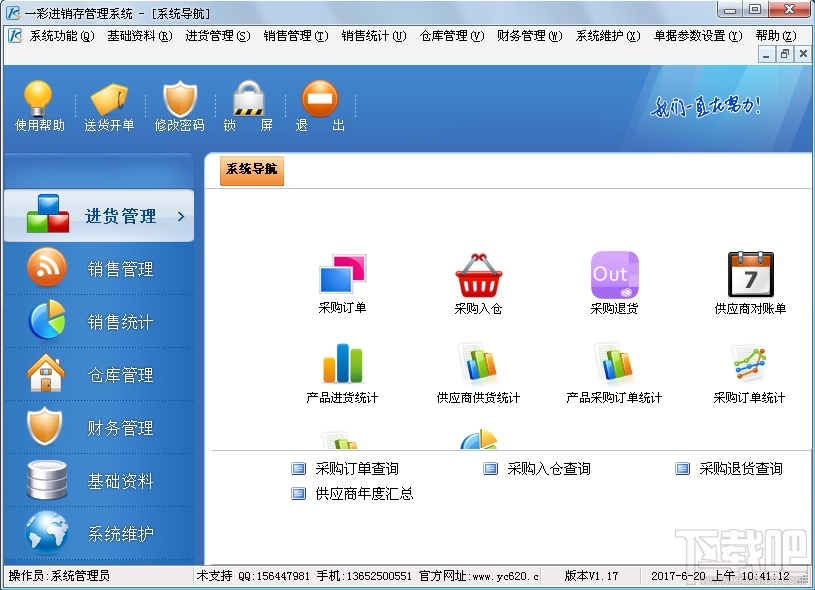Click the 退出 red exit icon

pos(320,98)
